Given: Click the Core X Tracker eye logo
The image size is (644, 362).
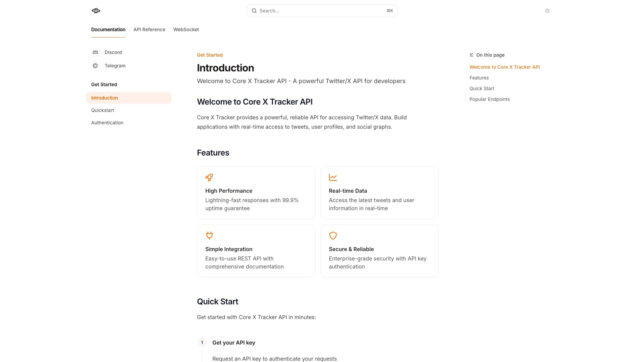Looking at the screenshot, I should point(96,10).
